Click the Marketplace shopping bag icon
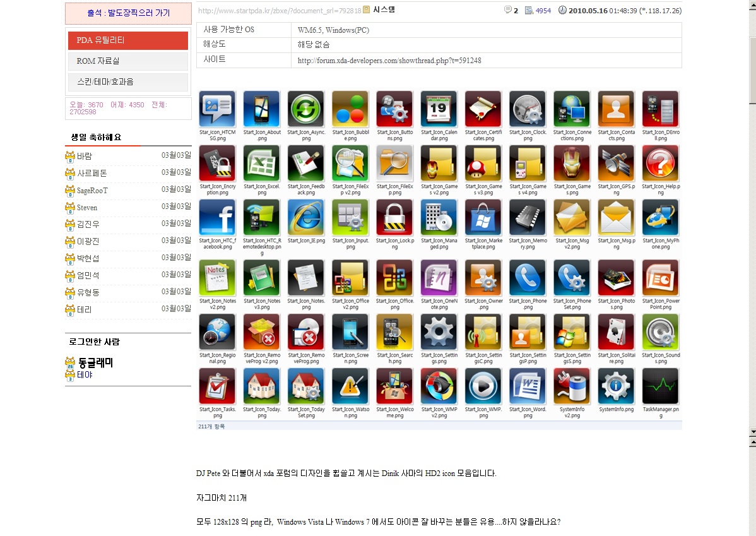This screenshot has height=536, width=756. (x=483, y=218)
